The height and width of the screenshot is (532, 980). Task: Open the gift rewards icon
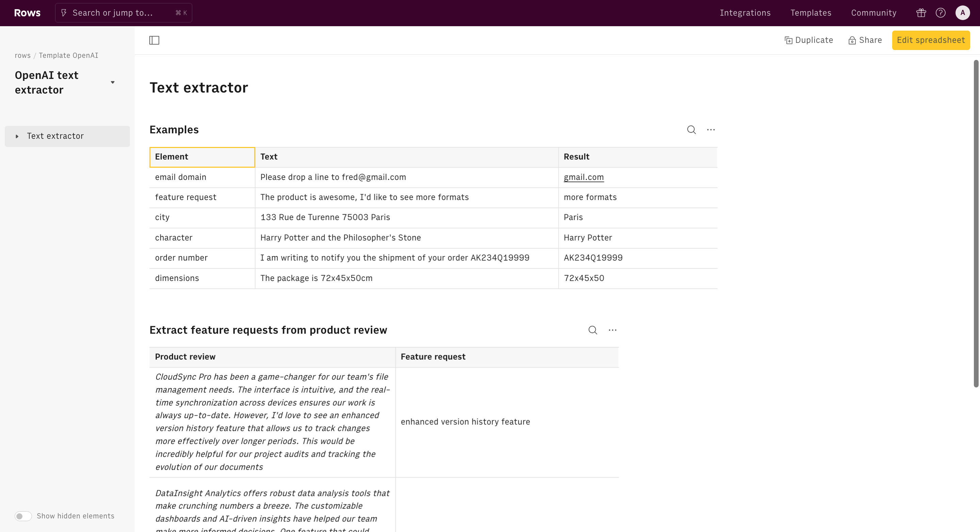point(921,13)
